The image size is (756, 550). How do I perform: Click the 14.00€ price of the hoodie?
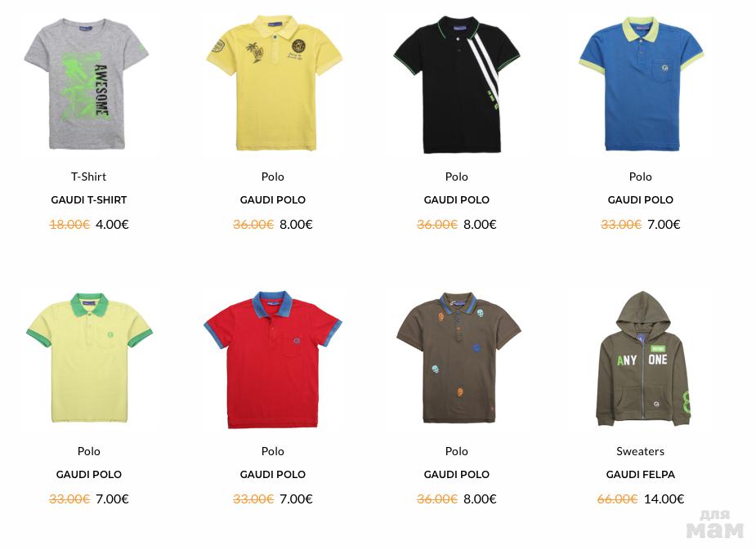point(664,499)
